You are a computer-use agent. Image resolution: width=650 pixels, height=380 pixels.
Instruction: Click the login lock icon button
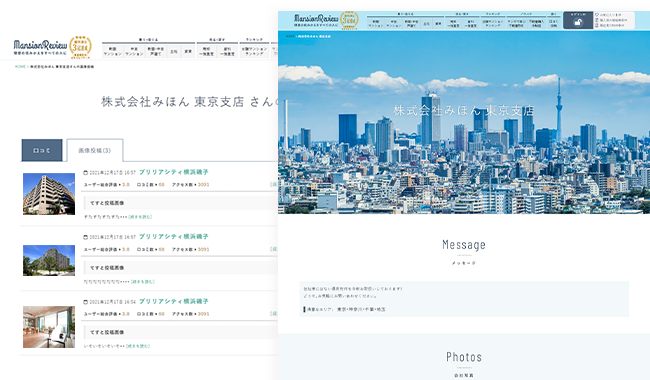click(x=578, y=20)
